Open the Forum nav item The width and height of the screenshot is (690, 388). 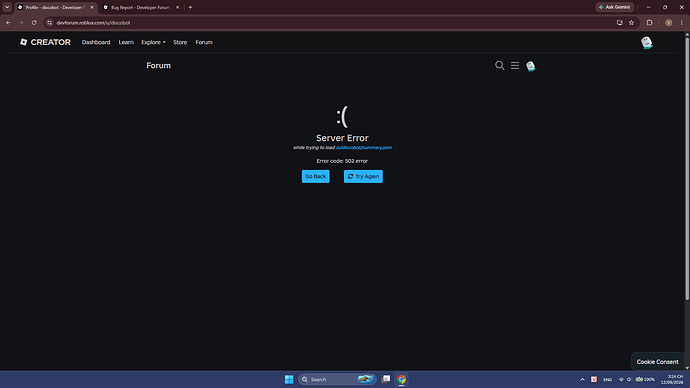[204, 42]
